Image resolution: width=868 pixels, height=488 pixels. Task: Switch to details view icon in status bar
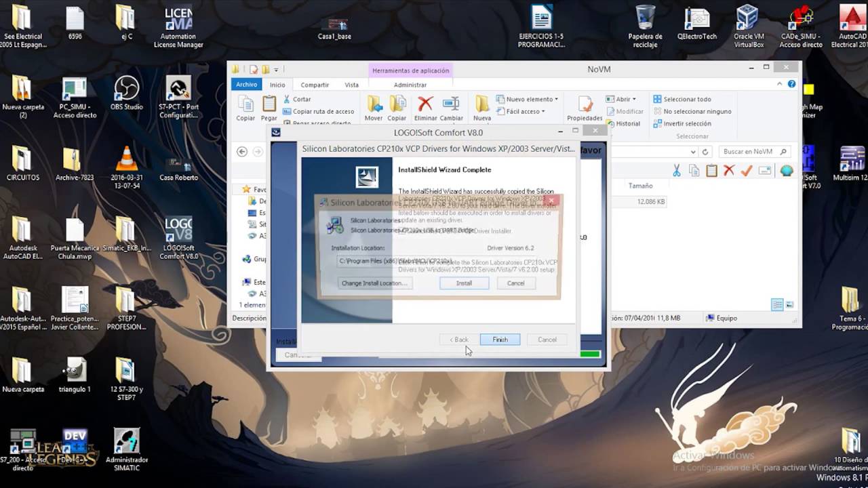click(x=777, y=306)
